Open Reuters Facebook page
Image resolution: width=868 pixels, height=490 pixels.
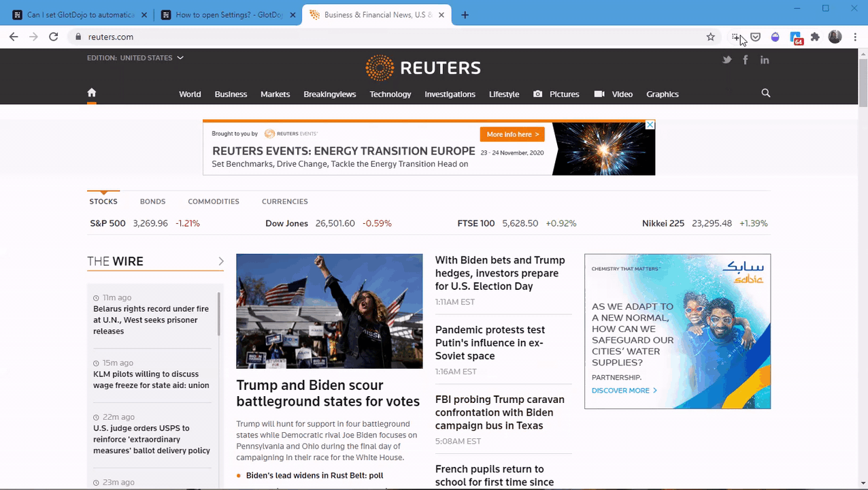tap(746, 60)
